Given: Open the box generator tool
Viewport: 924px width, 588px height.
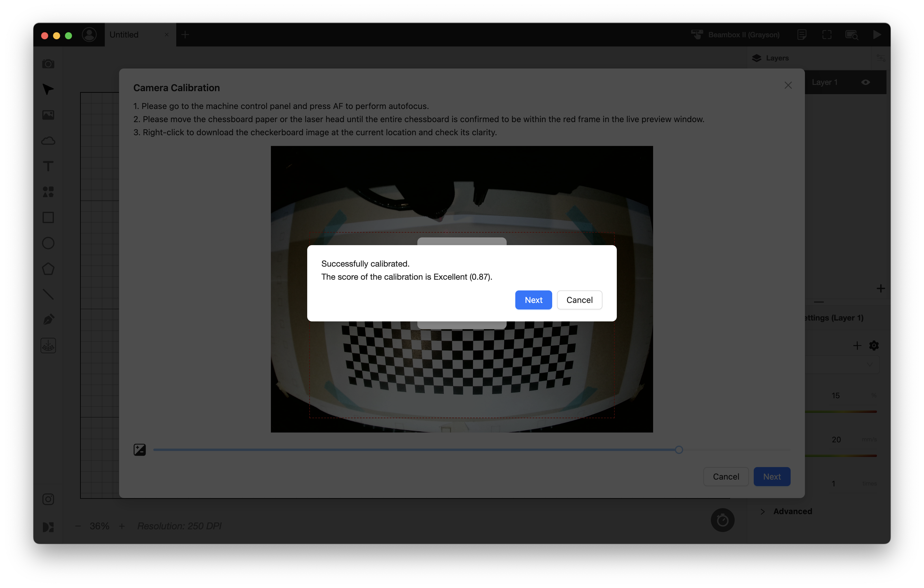Looking at the screenshot, I should (48, 346).
